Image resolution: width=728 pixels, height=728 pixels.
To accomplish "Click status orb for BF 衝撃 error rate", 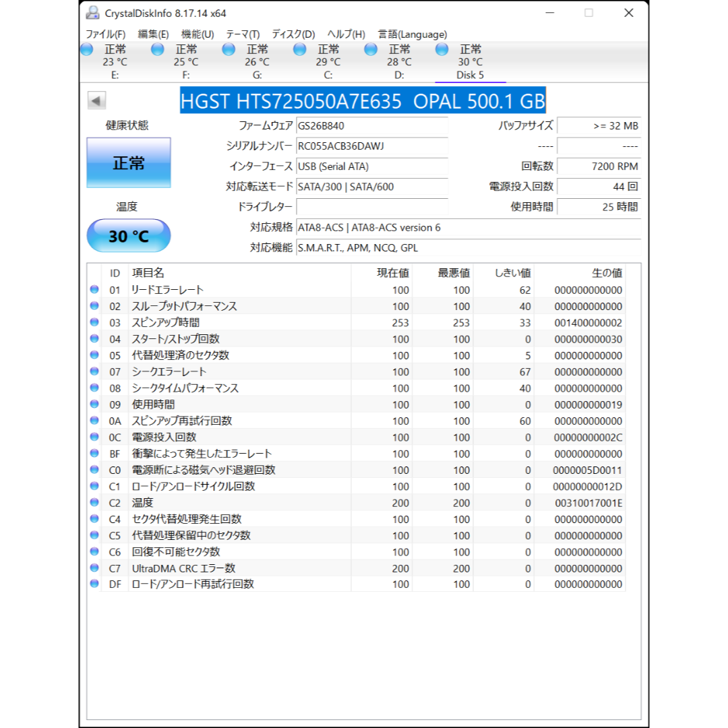I will click(x=94, y=453).
